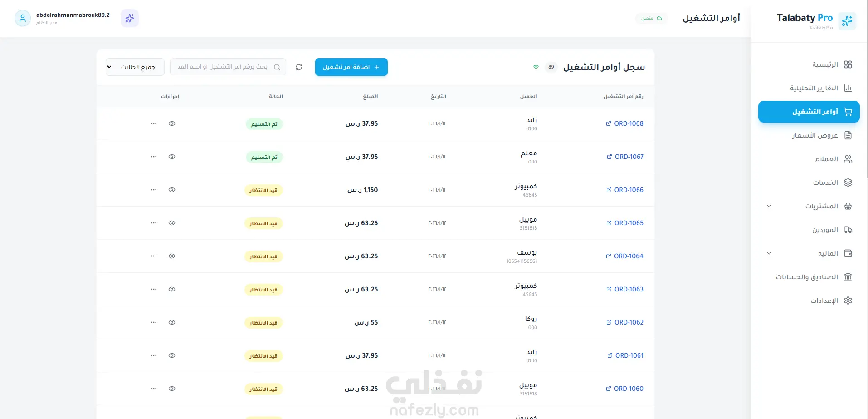Open الخدمات from the sidebar

[x=809, y=182]
